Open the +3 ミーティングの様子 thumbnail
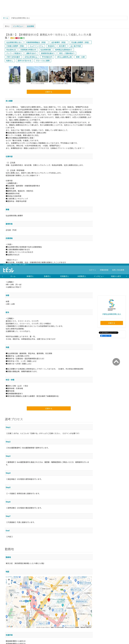 (83, 74)
